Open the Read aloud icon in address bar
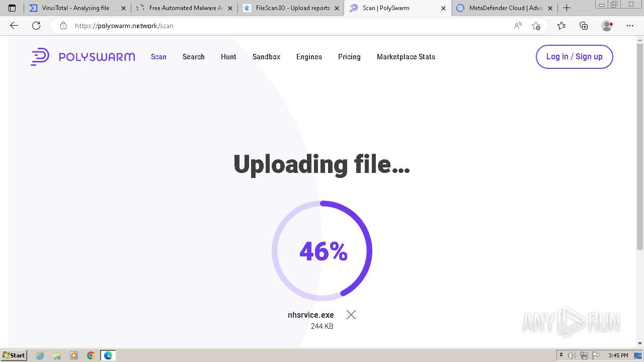 click(518, 26)
